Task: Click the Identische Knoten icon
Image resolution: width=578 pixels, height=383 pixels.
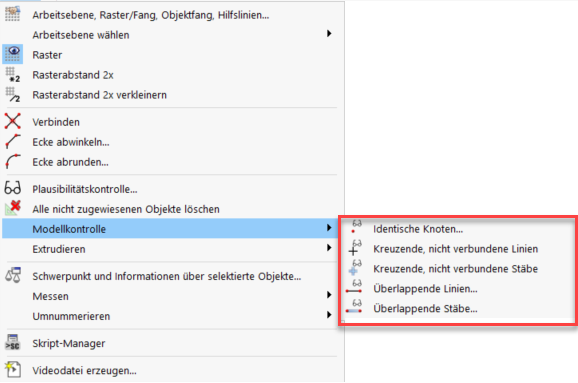Action: [x=355, y=227]
